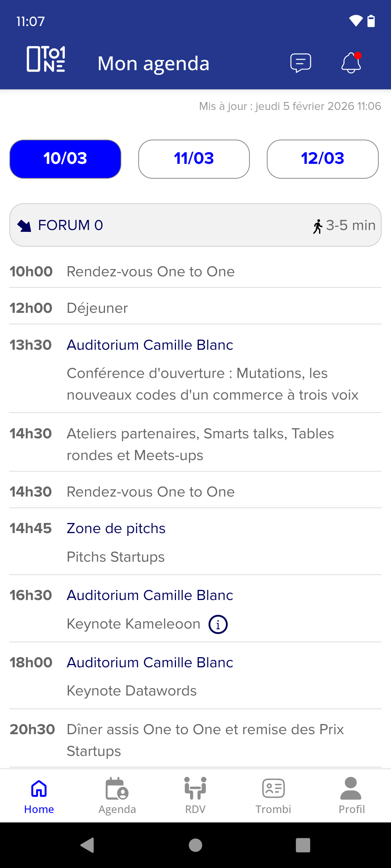Open the Zone de pitchs location link
391x868 pixels.
(116, 528)
